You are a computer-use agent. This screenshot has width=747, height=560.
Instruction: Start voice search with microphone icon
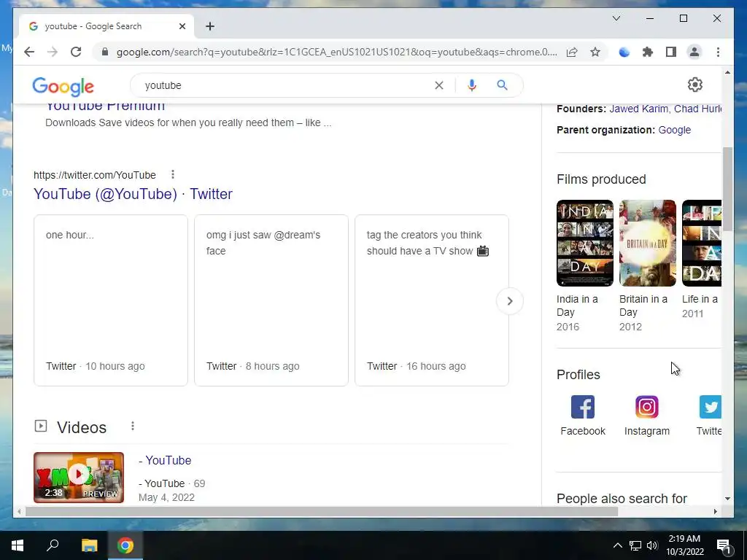[472, 85]
